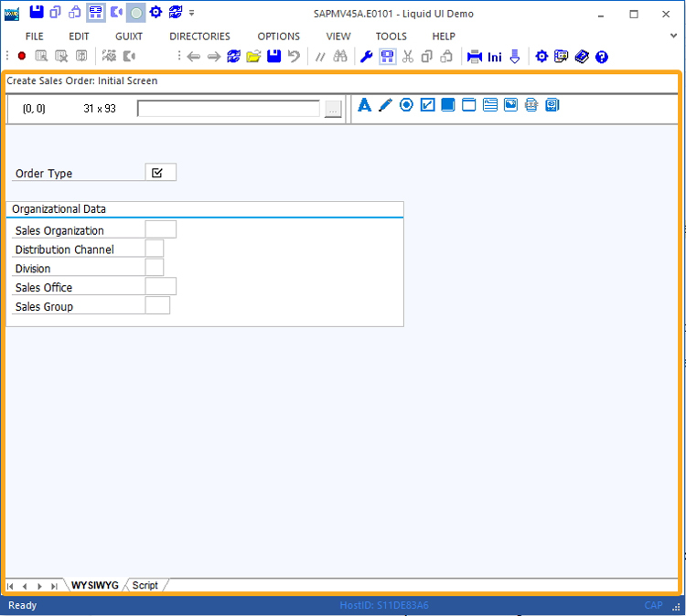
Task: Collapse the ribbon using the chevron arrow
Action: (x=674, y=36)
